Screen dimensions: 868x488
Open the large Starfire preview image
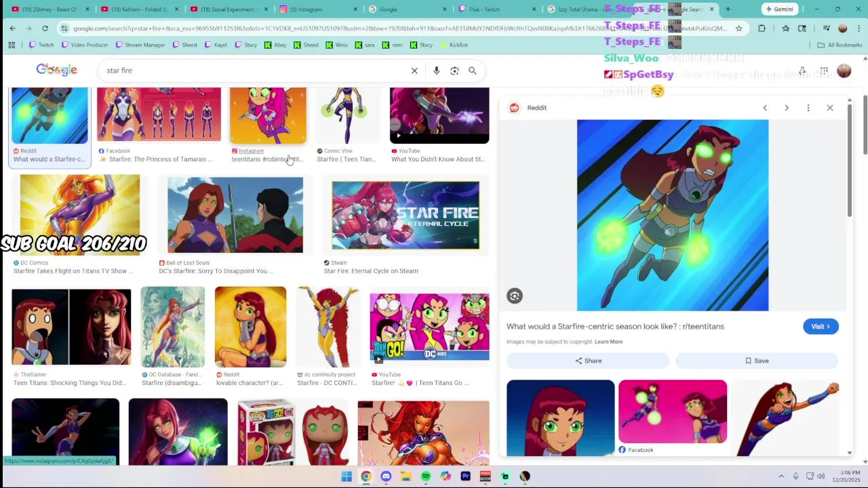point(673,216)
